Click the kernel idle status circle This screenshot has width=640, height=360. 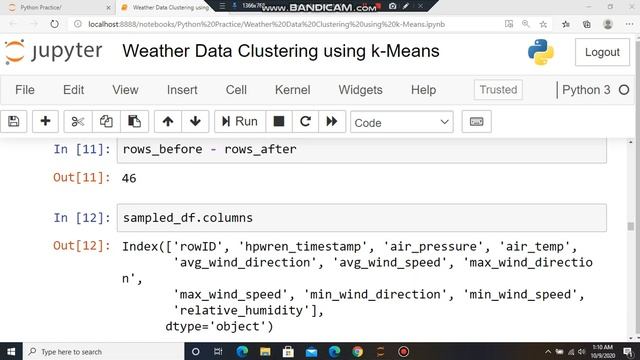click(624, 90)
